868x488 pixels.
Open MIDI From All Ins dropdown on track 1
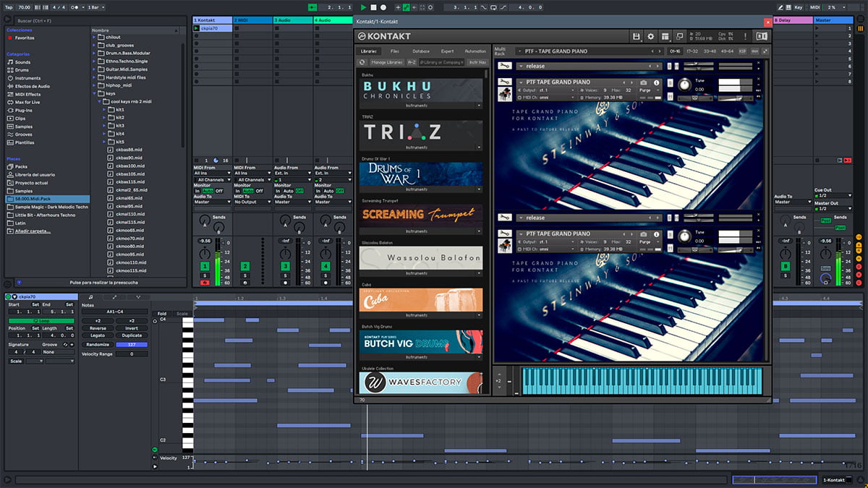(x=212, y=174)
